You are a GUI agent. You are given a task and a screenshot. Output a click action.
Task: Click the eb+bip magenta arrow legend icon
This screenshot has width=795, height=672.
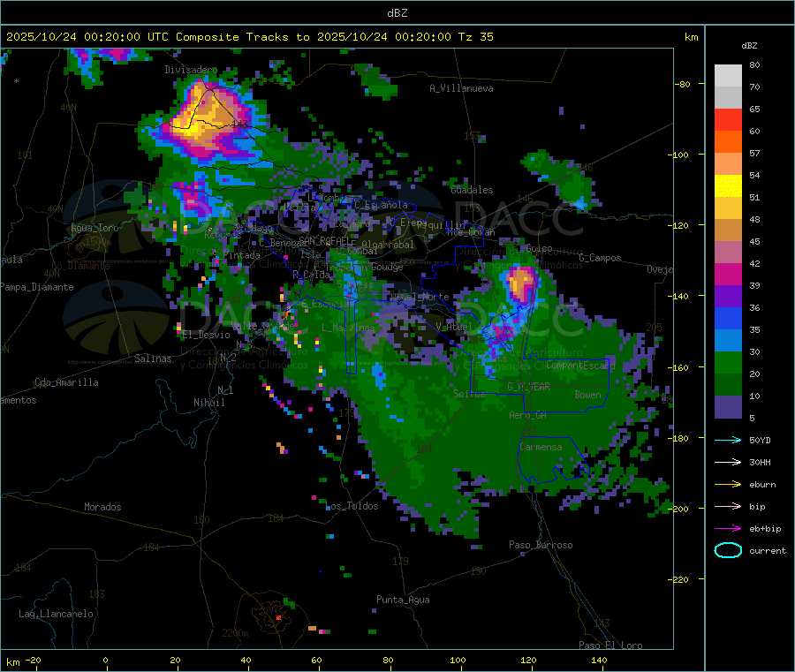[x=728, y=529]
